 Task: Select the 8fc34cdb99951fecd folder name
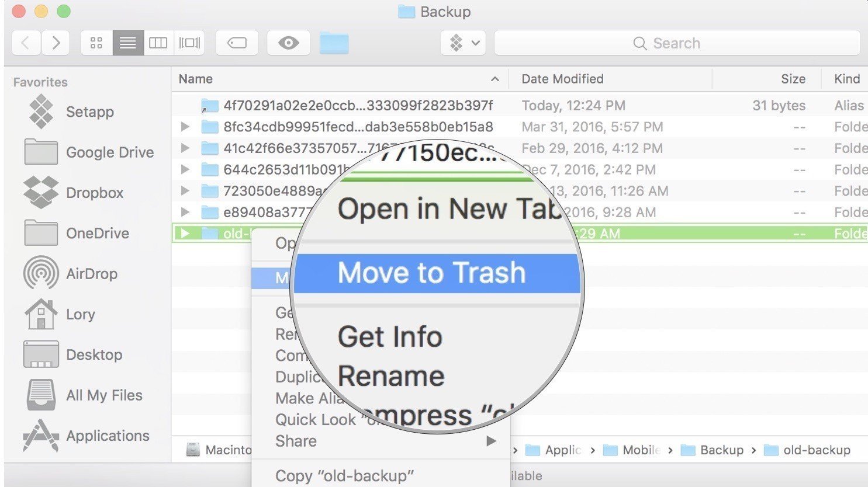point(358,127)
